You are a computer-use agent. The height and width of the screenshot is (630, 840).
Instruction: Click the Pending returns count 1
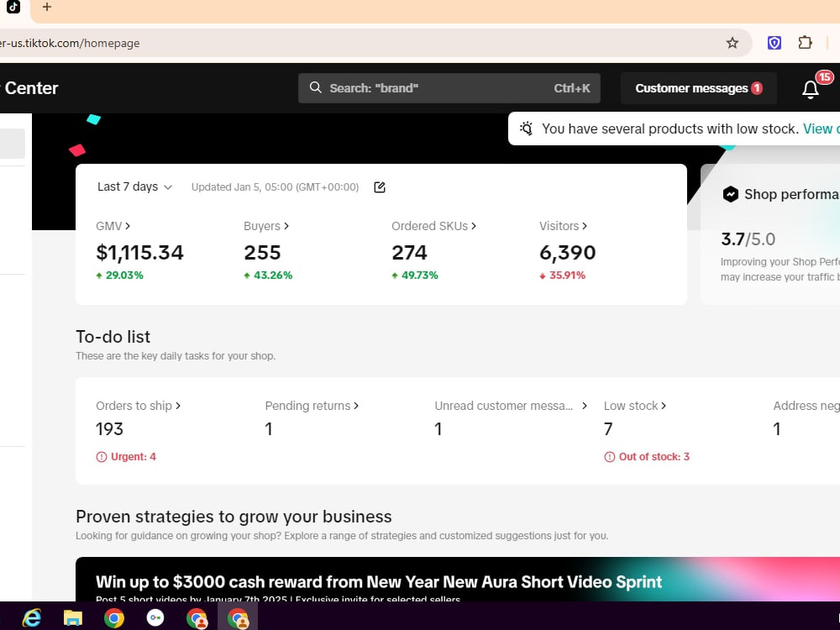pyautogui.click(x=269, y=429)
